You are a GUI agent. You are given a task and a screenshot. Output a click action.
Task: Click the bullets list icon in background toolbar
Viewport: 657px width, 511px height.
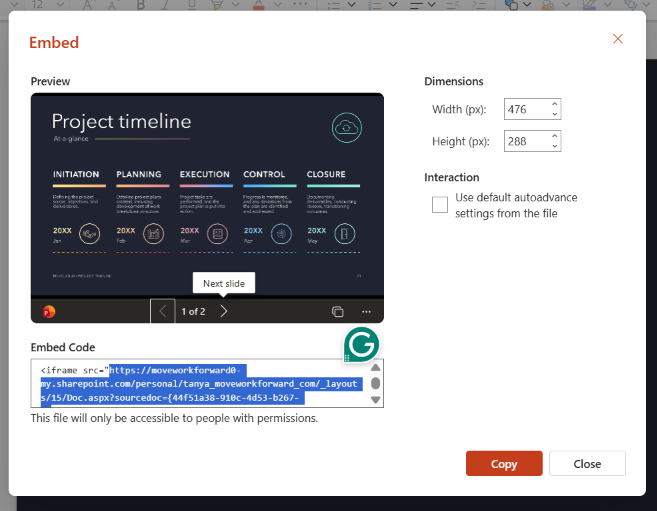pyautogui.click(x=334, y=5)
